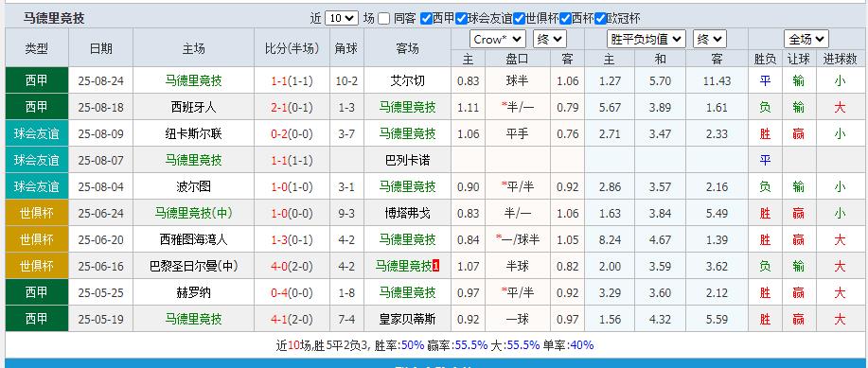Click score 0-2(0-0) of 纽卡斯尔联 match
This screenshot has height=368, width=868.
click(292, 134)
